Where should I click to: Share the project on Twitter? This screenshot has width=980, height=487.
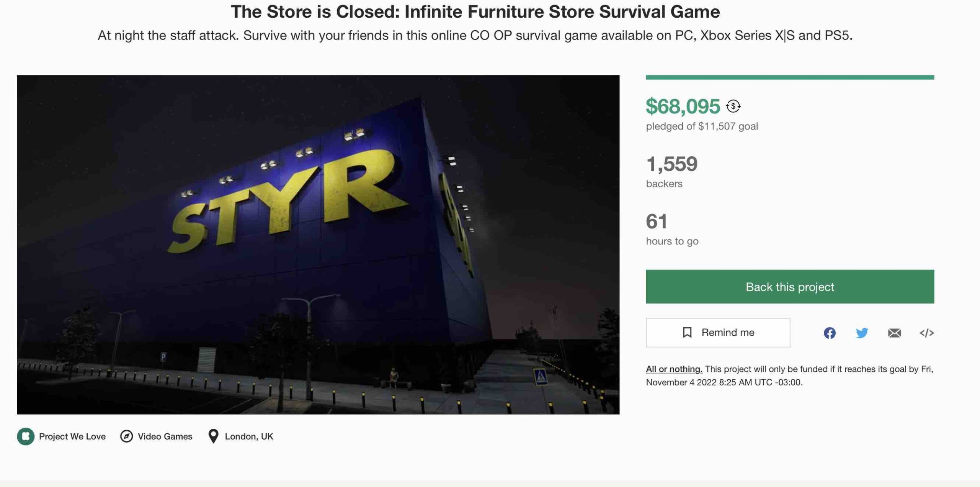pyautogui.click(x=862, y=333)
